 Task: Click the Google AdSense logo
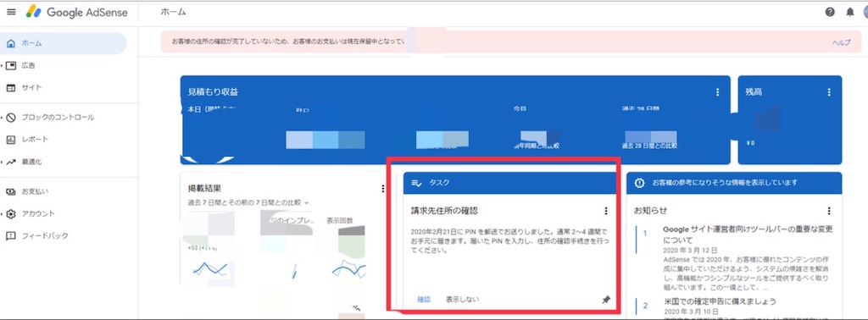[76, 12]
